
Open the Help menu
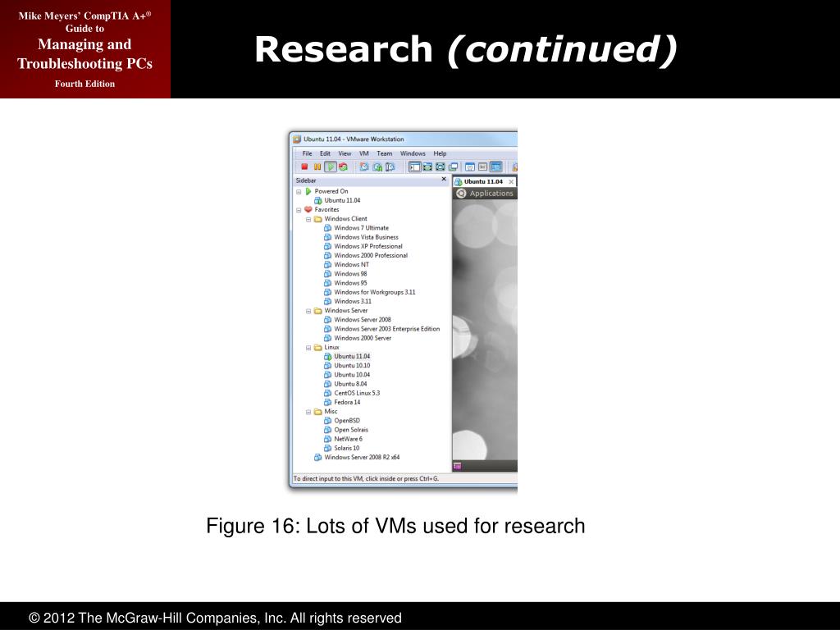click(440, 153)
